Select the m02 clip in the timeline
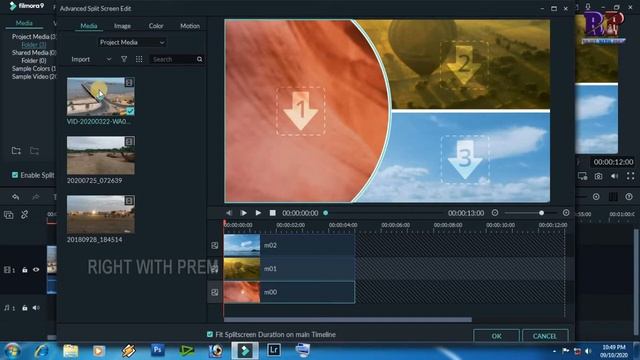 point(289,245)
